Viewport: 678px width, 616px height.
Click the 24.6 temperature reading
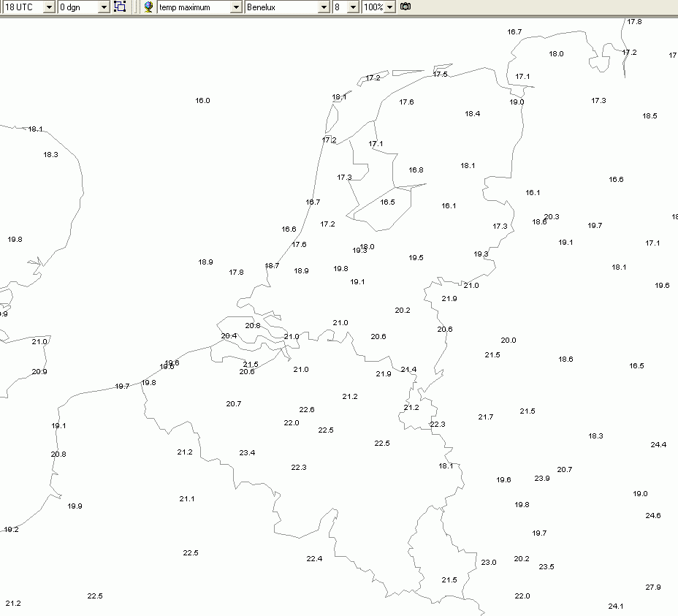tap(653, 515)
